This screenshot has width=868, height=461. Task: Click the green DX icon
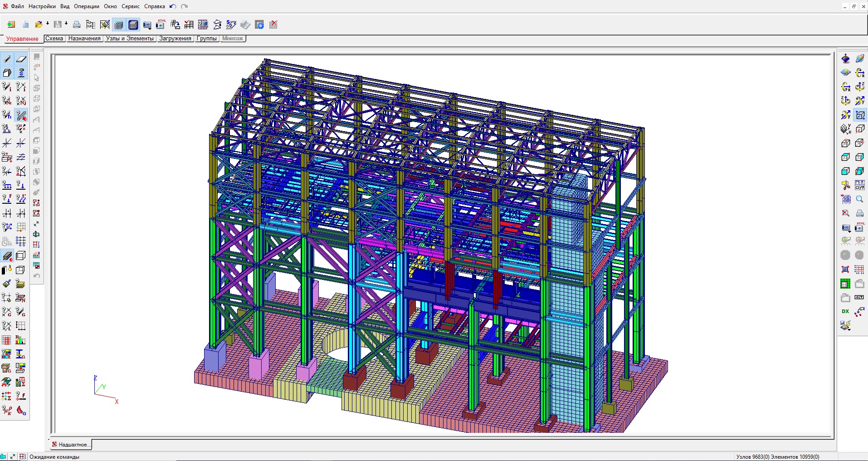click(845, 311)
